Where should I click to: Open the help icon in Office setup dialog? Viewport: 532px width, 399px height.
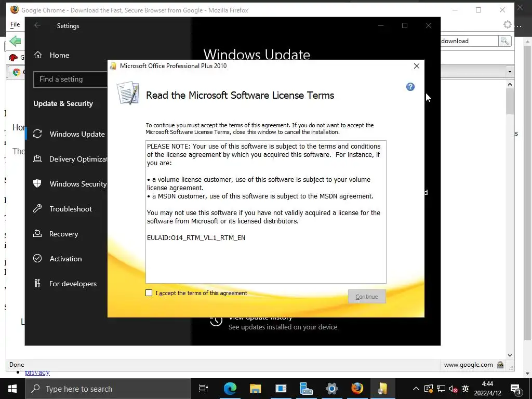click(410, 87)
